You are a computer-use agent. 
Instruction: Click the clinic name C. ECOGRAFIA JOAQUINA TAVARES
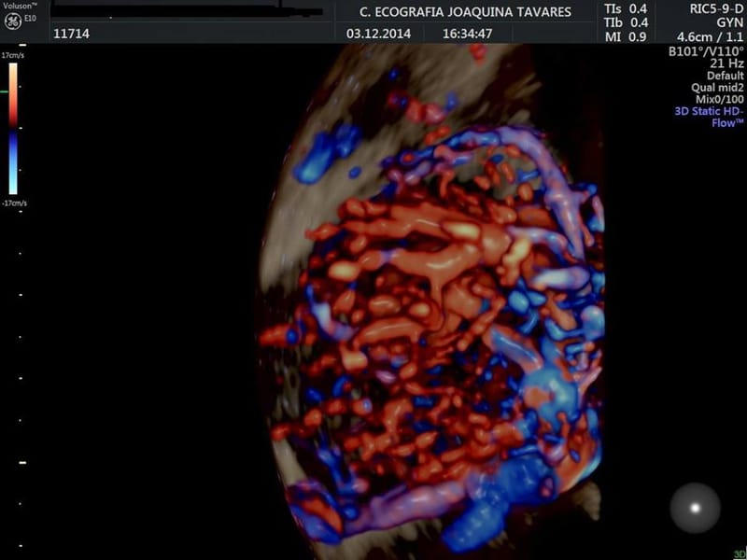tap(467, 11)
